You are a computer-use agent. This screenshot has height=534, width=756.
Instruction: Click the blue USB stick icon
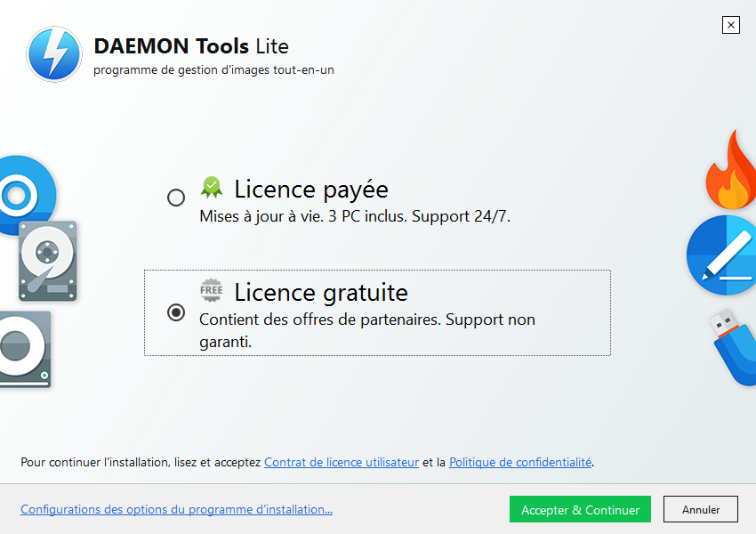coord(734,347)
